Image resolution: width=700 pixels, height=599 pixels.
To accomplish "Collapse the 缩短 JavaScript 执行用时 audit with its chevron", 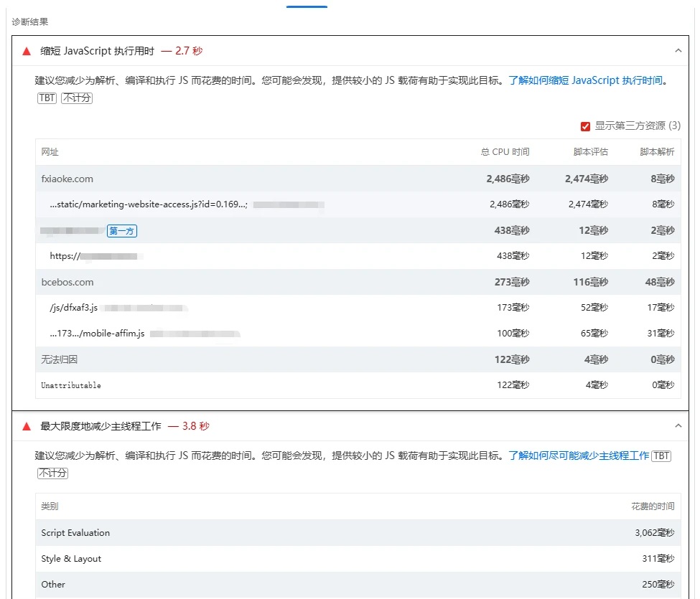I will pos(678,51).
